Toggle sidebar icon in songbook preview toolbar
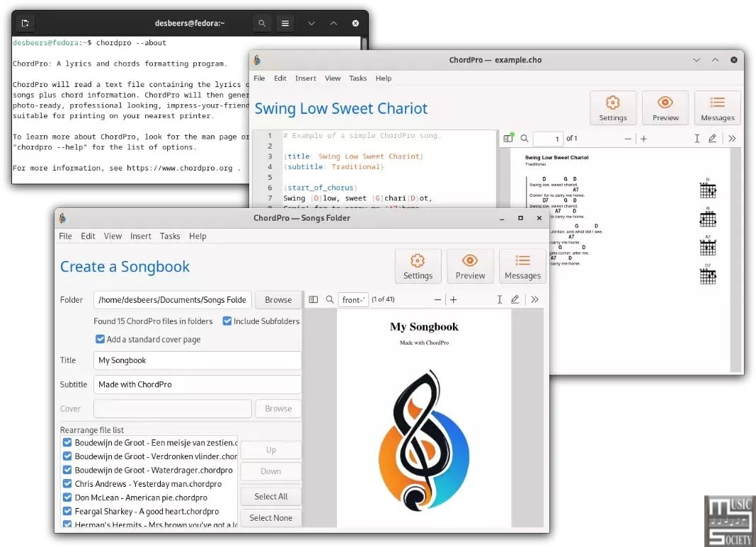This screenshot has height=547, width=756. [314, 299]
